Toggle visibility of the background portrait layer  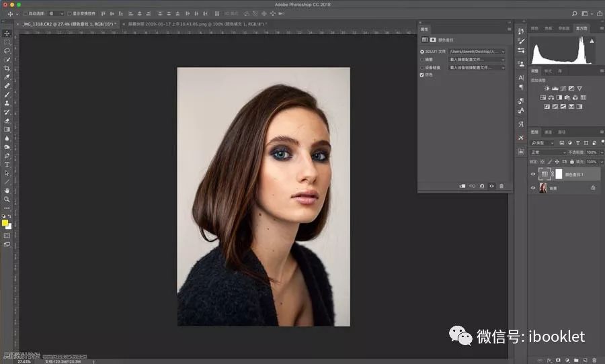click(533, 189)
